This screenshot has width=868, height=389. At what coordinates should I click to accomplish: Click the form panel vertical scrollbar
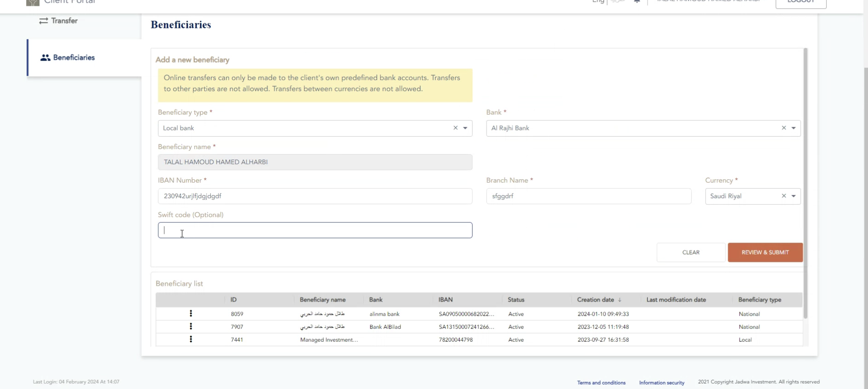pyautogui.click(x=805, y=183)
